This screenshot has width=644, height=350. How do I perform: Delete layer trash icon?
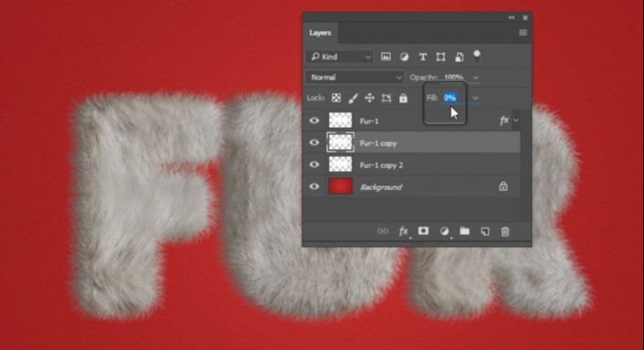click(505, 231)
